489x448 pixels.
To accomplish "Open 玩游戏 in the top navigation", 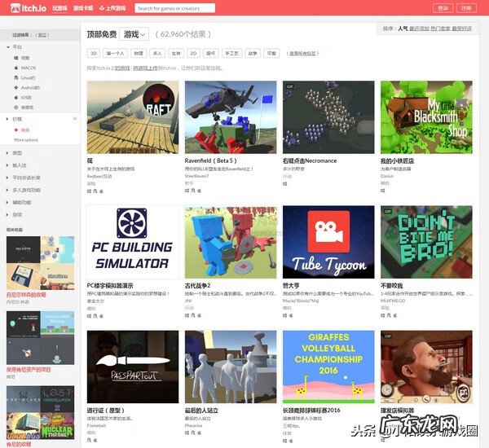I will click(x=59, y=8).
